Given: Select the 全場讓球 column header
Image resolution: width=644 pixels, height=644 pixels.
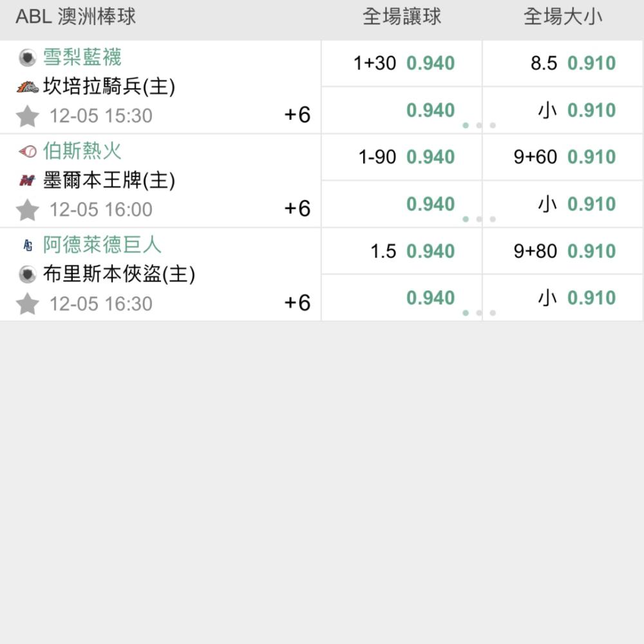Looking at the screenshot, I should tap(402, 17).
